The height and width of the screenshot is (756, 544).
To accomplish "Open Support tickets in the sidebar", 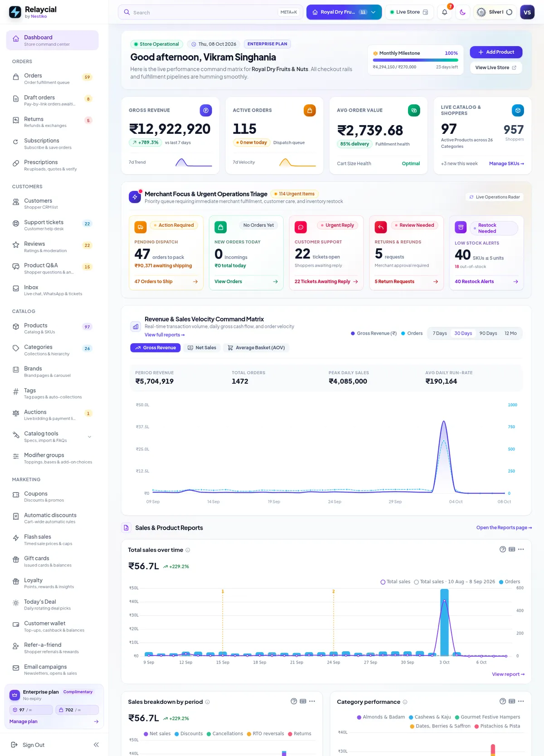I will click(52, 225).
